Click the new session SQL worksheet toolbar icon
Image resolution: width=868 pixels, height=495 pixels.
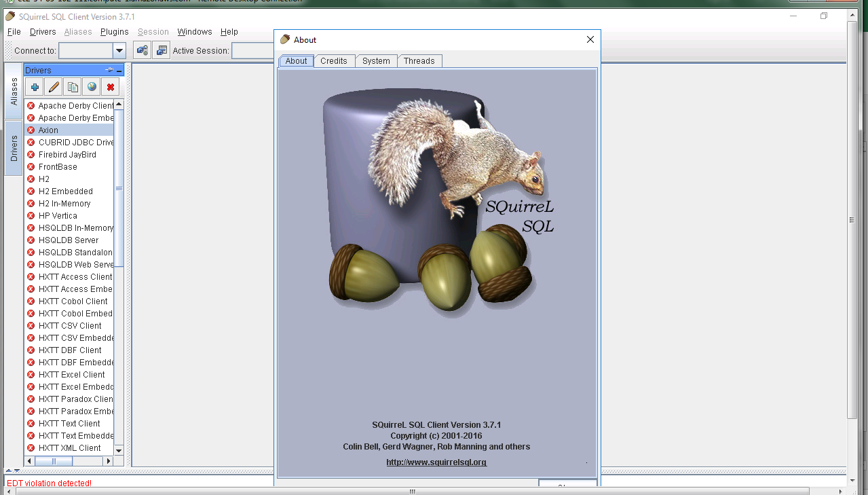point(161,50)
